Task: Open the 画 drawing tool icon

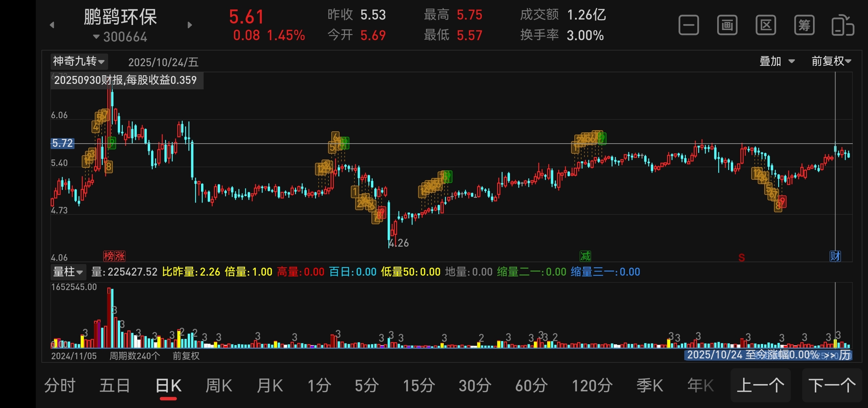Action: tap(727, 25)
